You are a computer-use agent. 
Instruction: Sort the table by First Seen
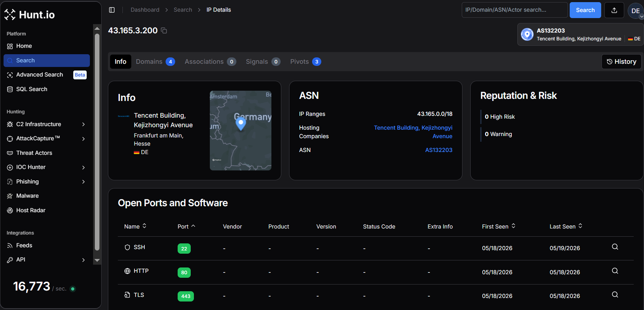point(499,226)
